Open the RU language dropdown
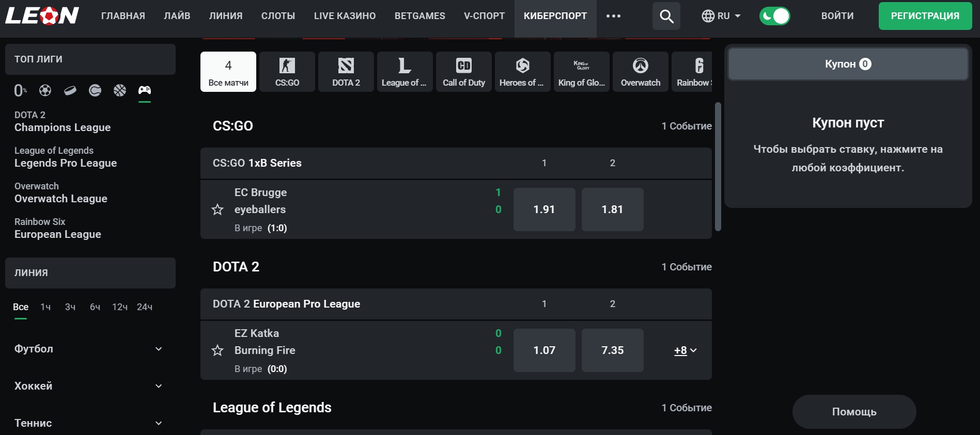Image resolution: width=980 pixels, height=435 pixels. [722, 16]
